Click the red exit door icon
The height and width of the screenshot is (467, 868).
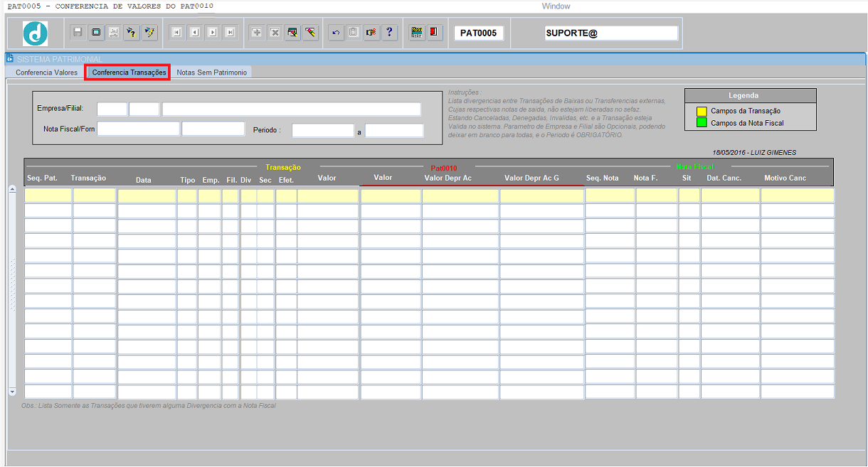(435, 33)
